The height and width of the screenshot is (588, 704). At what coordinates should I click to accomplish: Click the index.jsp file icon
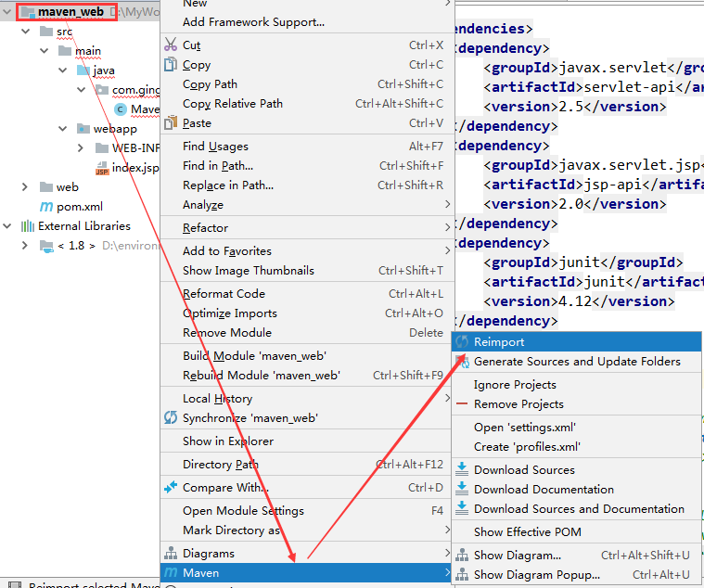pyautogui.click(x=102, y=168)
